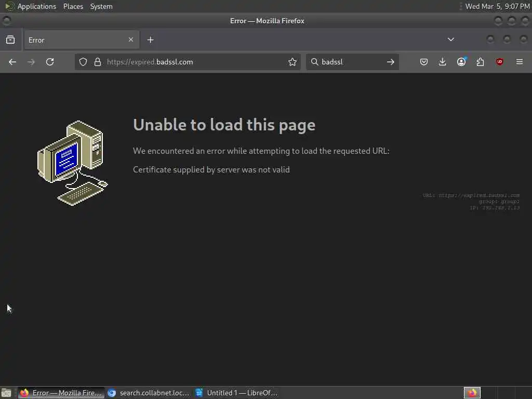Open Save to Pocket
This screenshot has height=399, width=532.
(x=424, y=62)
